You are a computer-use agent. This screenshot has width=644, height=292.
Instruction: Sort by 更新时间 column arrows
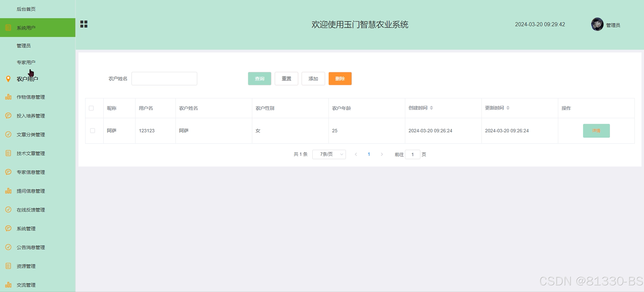[508, 108]
